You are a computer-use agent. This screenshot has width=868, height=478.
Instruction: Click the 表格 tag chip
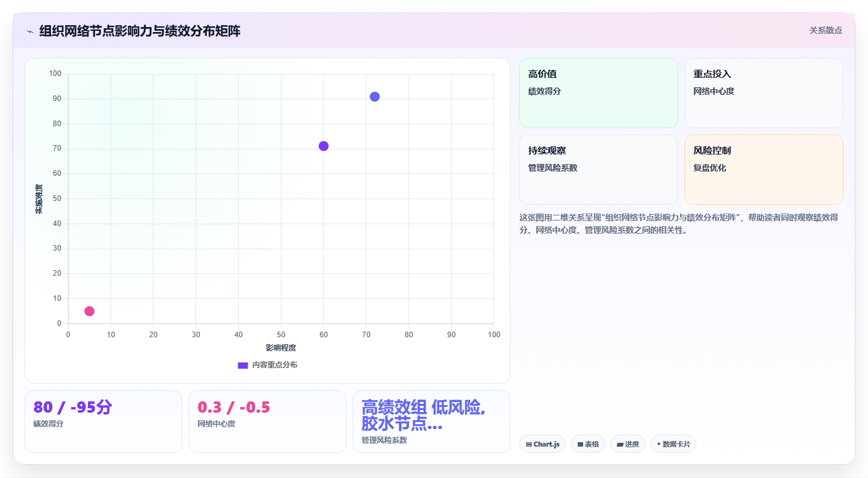pos(588,444)
